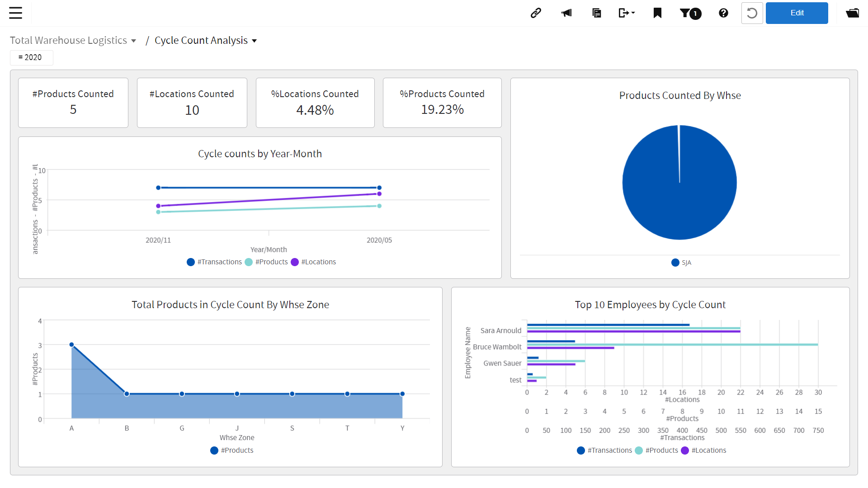The width and height of the screenshot is (868, 488).
Task: Open the app overview folder icon
Action: [853, 13]
